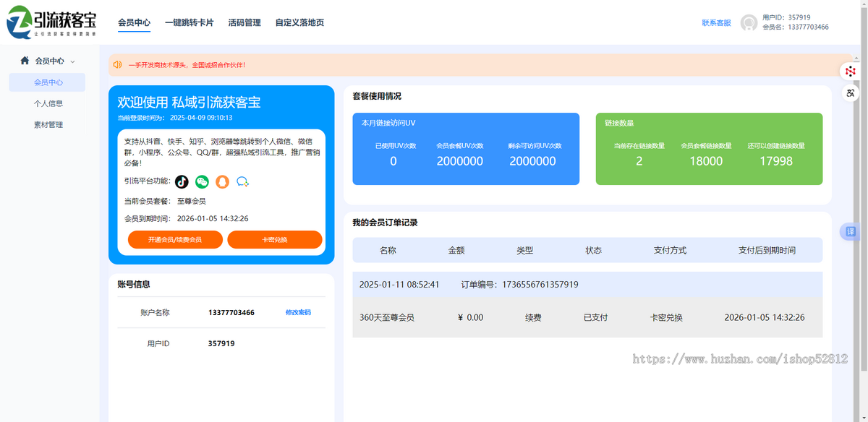The image size is (868, 422).
Task: Click account name value 13377703466 in 账号信息
Action: (x=231, y=312)
